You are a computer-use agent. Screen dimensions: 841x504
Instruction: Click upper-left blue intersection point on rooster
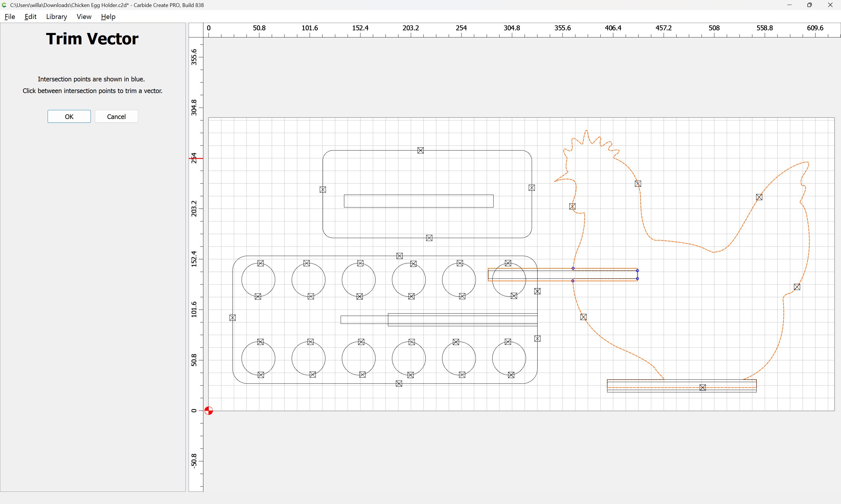pos(573,268)
